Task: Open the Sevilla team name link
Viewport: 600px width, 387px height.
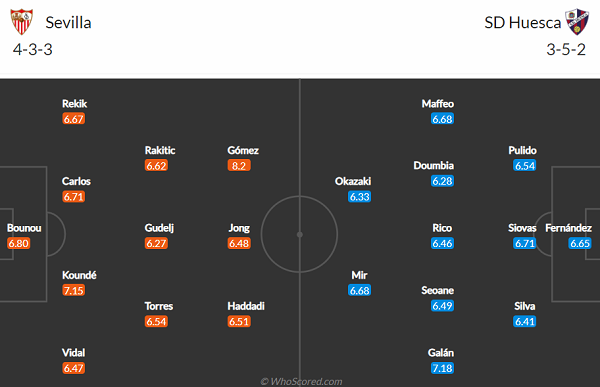Action: (68, 23)
